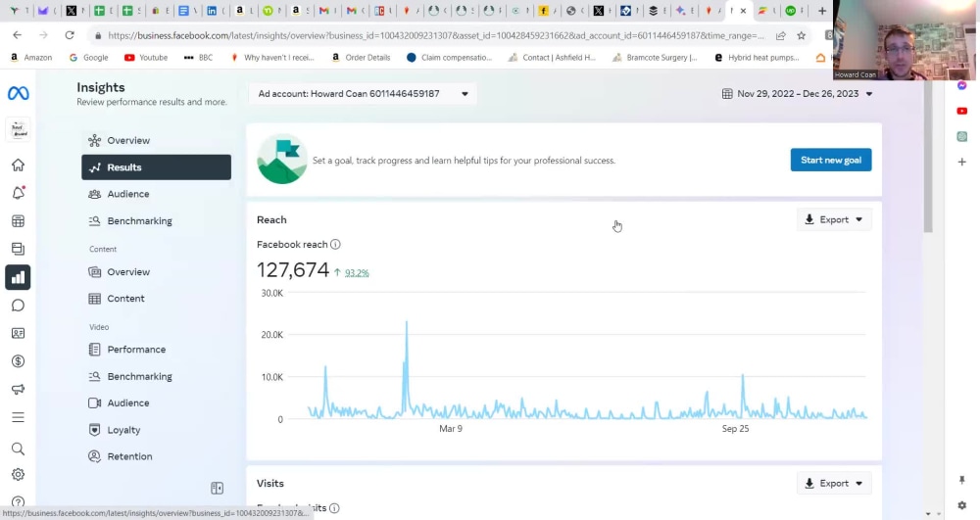Click the Messenger icon in side panel
The width and height of the screenshot is (980, 520).
click(x=962, y=85)
